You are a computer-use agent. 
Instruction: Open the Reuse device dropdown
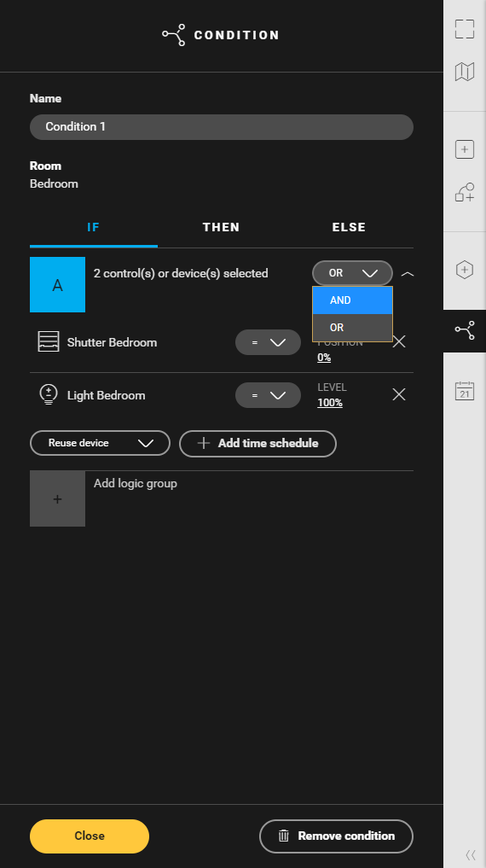point(100,443)
